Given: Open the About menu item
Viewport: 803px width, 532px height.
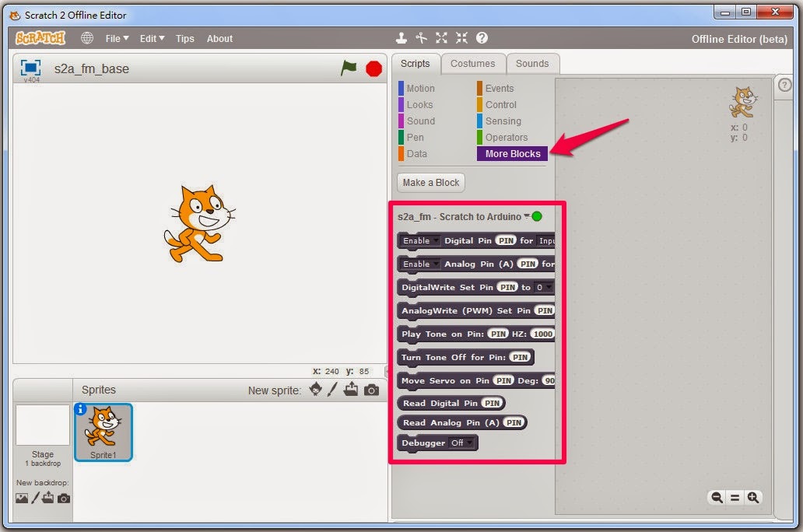Looking at the screenshot, I should 219,38.
